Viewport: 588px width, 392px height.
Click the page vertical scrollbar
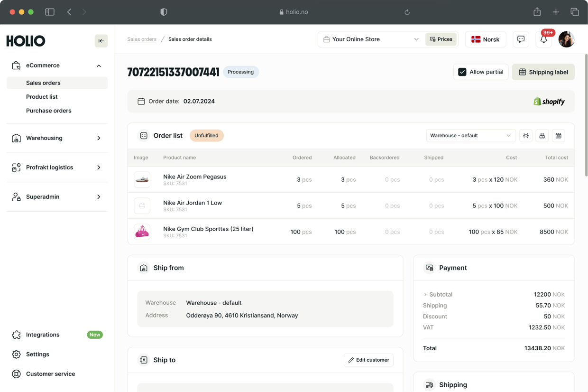point(586,116)
